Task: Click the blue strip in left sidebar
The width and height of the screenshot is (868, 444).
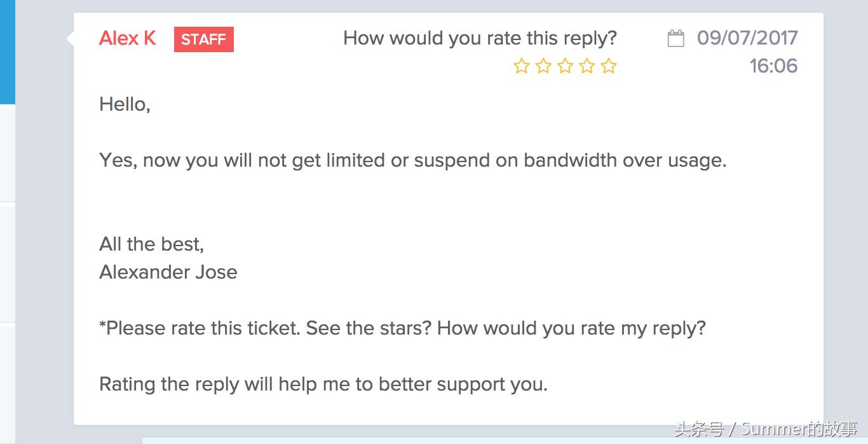Action: pos(7,51)
